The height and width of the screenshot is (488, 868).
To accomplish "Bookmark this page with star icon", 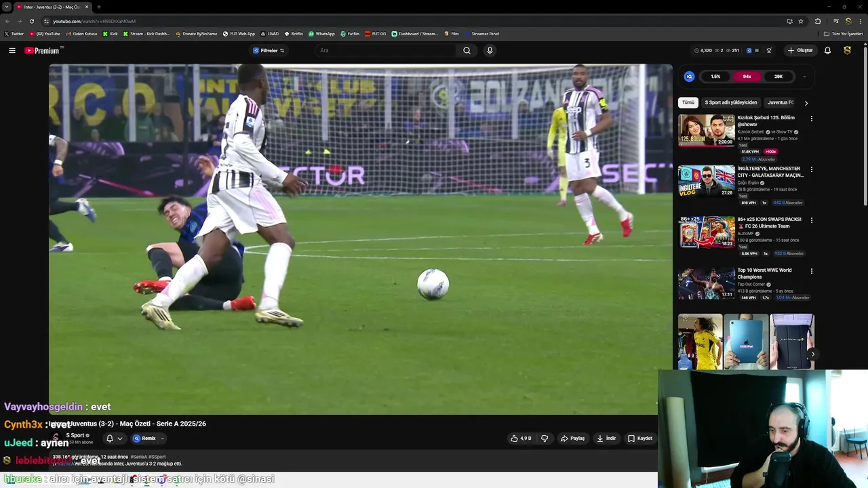I will click(x=801, y=21).
